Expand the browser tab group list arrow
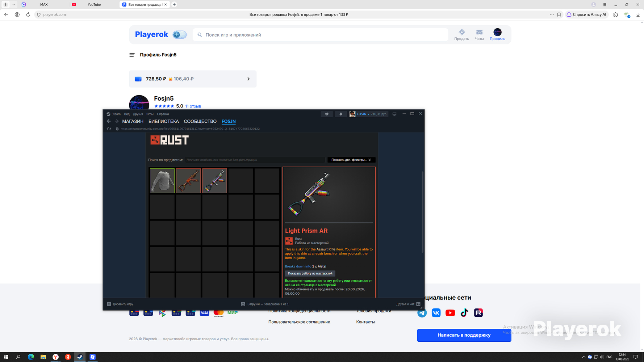Screen dimensions: 644x362 (x=14, y=4)
